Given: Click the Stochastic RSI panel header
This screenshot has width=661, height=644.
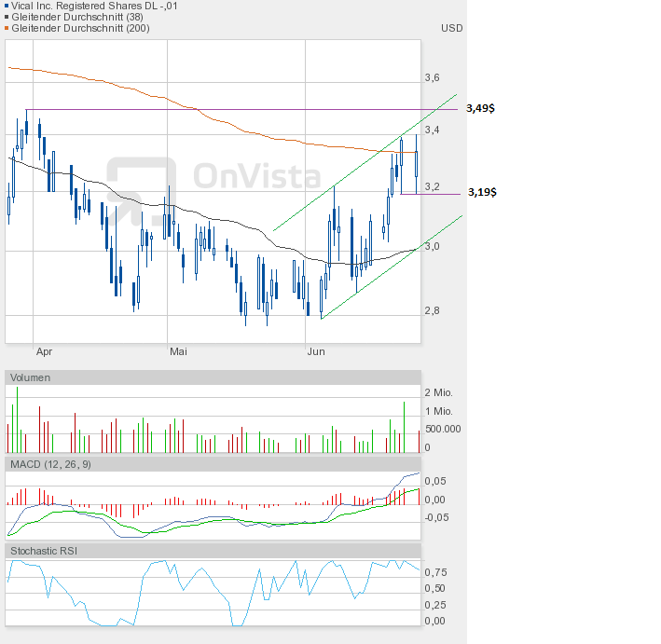Looking at the screenshot, I should click(x=213, y=552).
